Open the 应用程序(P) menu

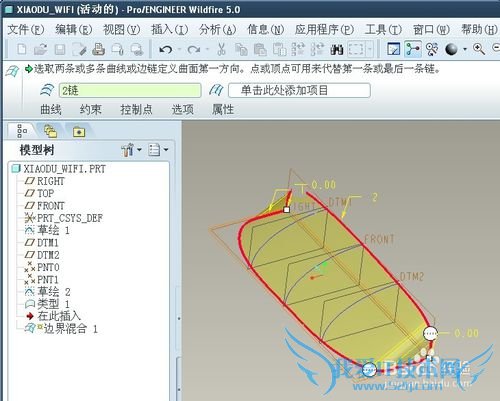(324, 30)
